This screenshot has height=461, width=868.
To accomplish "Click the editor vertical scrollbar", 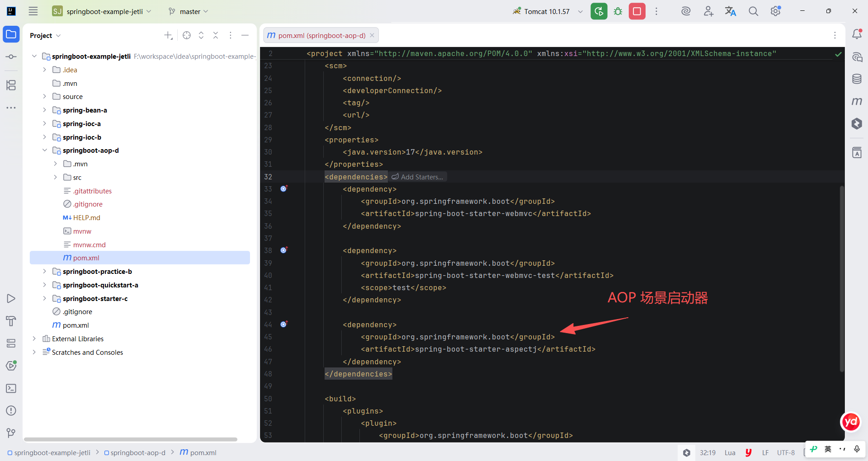I will [842, 278].
